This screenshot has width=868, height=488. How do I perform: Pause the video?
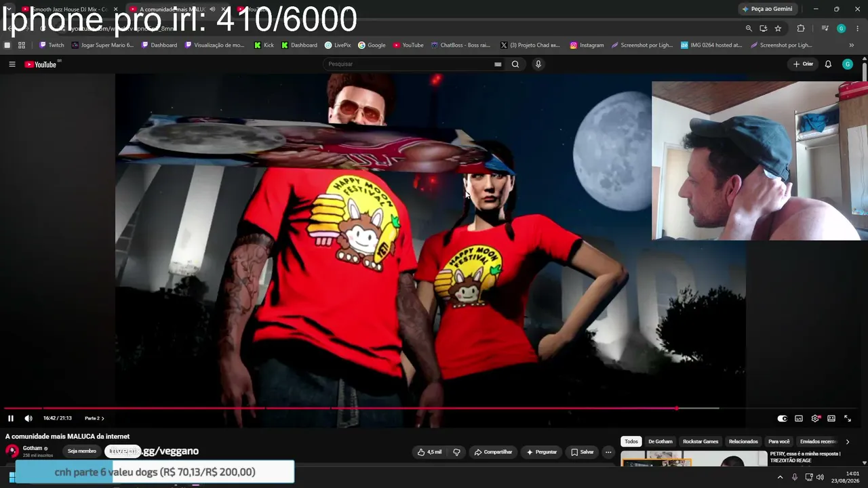point(11,418)
